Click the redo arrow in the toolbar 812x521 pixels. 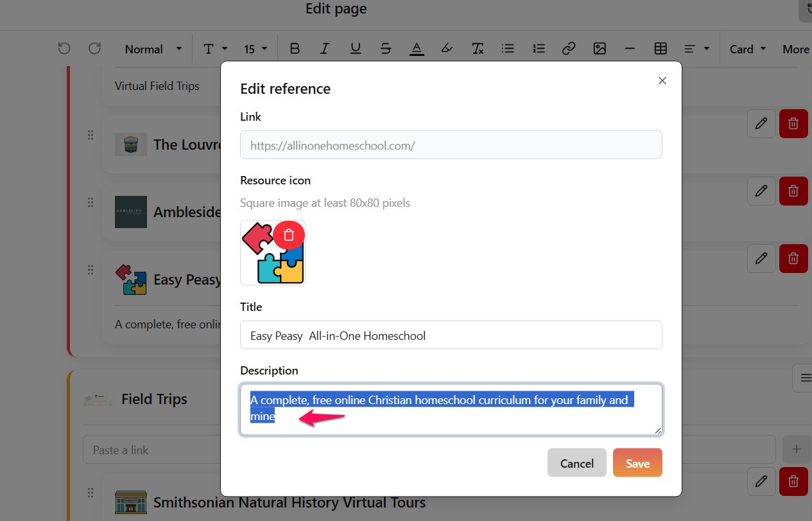click(x=94, y=49)
